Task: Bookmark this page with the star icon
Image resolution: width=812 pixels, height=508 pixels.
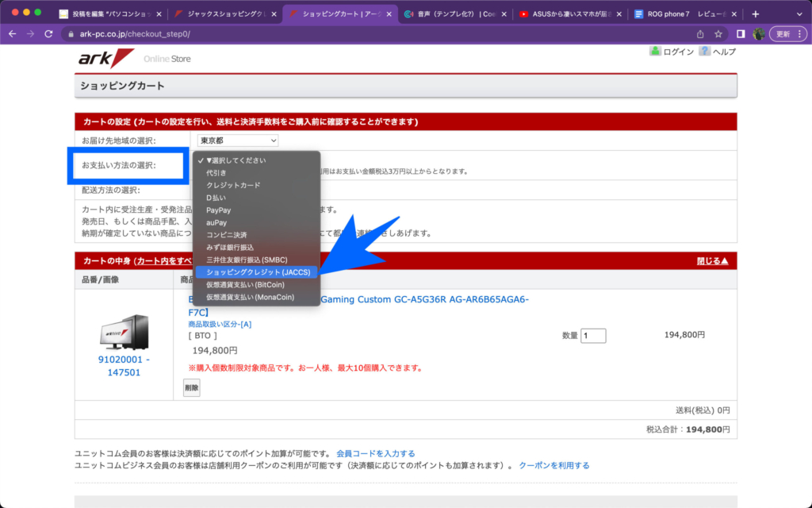Action: click(x=718, y=34)
